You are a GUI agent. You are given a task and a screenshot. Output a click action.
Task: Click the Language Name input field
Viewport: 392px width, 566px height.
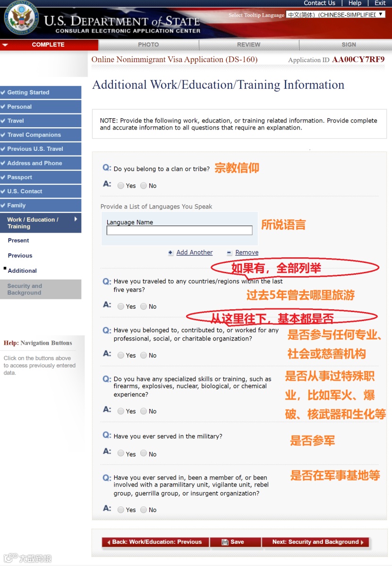pos(179,230)
